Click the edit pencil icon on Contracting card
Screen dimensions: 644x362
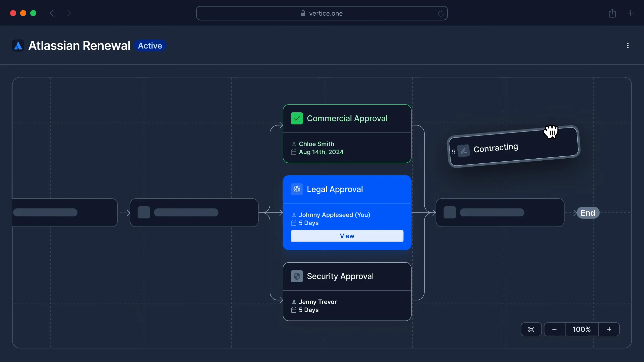pos(464,151)
